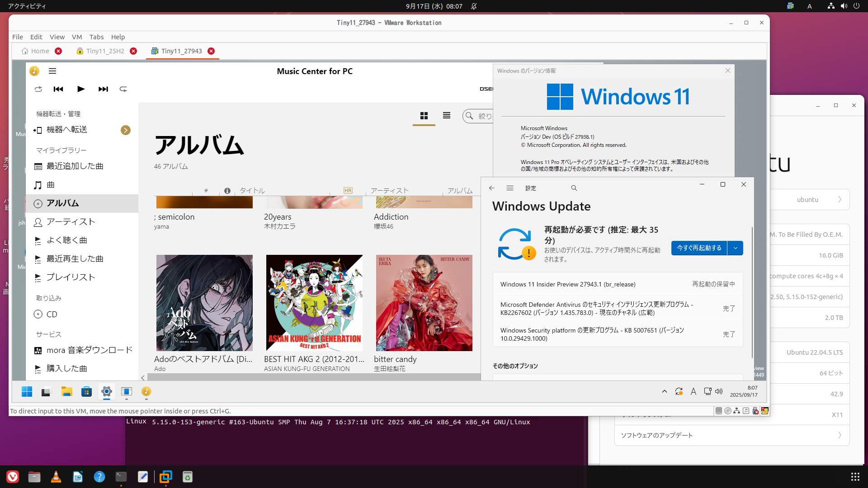Screen dimensions: 868x488
Task: Toggle shuffle playback icon
Action: [38, 89]
